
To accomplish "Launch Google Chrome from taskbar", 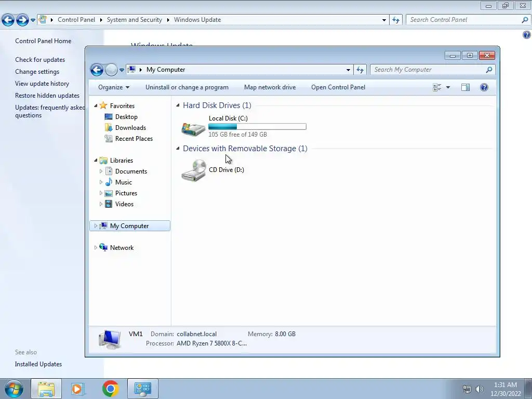I will (110, 389).
